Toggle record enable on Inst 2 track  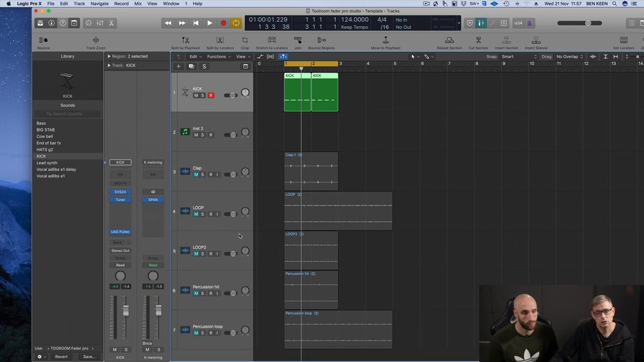(211, 135)
